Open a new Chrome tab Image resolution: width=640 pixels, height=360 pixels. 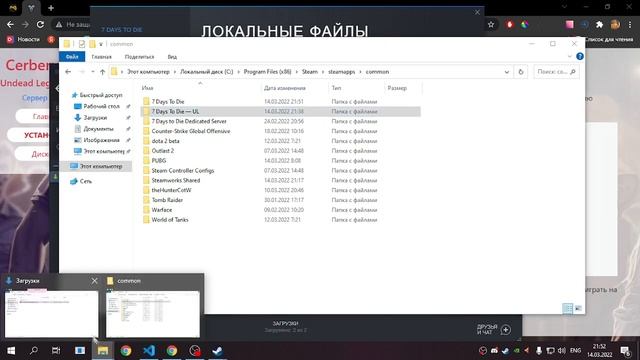51,8
